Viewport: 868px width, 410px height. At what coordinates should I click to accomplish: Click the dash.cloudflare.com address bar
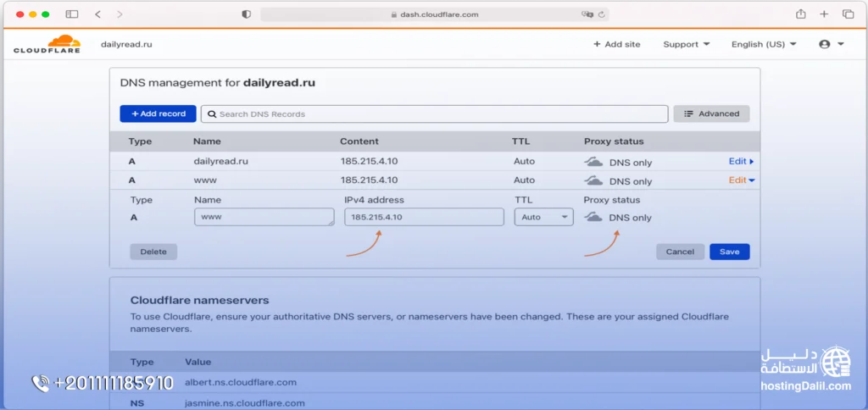coord(435,14)
